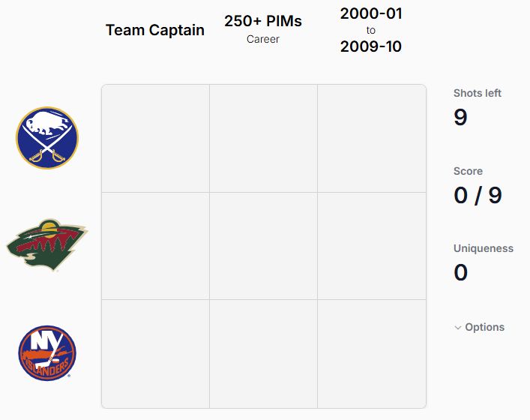Click the Score 0 / 9 display

coord(478,186)
